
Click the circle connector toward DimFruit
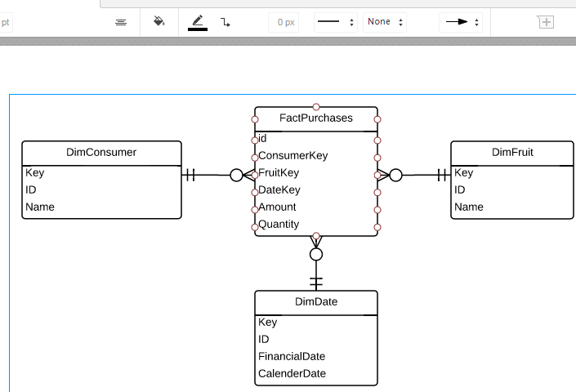click(395, 175)
